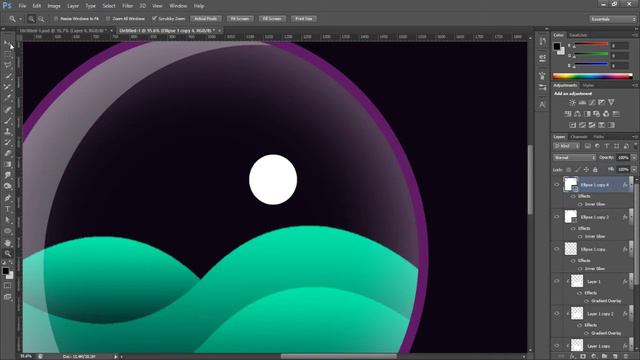Viewport: 640px width, 360px height.
Task: Hide the Layer 1 copy 2 layer
Action: point(557,313)
